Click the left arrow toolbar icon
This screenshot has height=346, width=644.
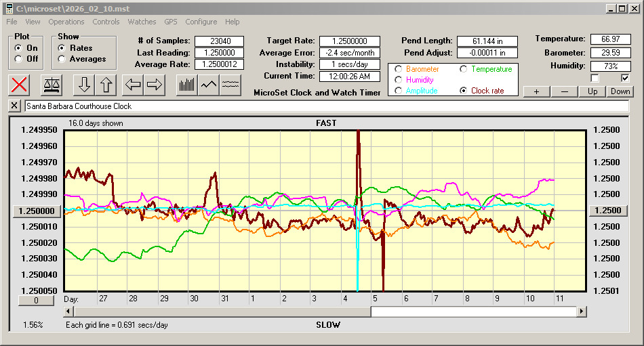click(x=133, y=85)
